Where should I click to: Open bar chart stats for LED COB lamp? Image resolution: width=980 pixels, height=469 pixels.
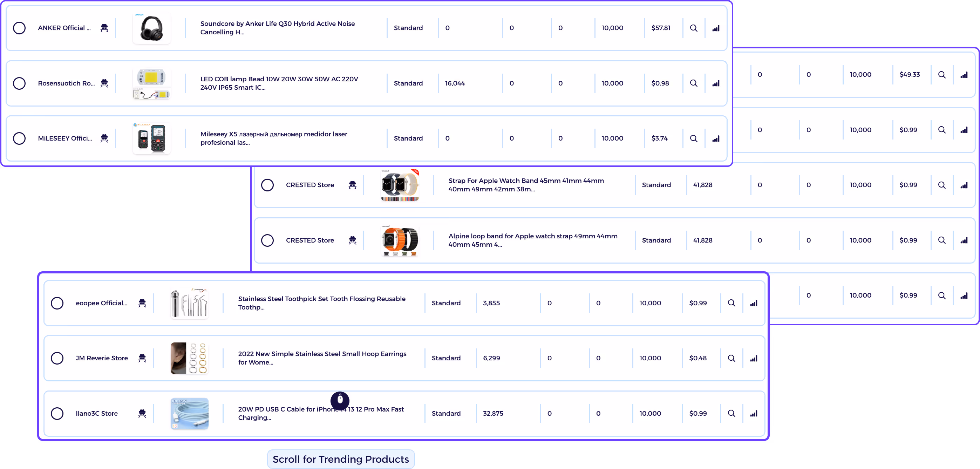point(716,83)
